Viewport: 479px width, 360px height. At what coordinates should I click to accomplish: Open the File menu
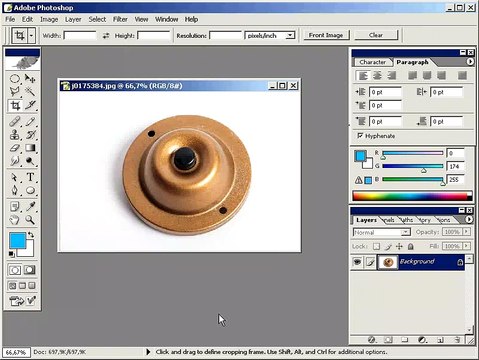pyautogui.click(x=10, y=19)
